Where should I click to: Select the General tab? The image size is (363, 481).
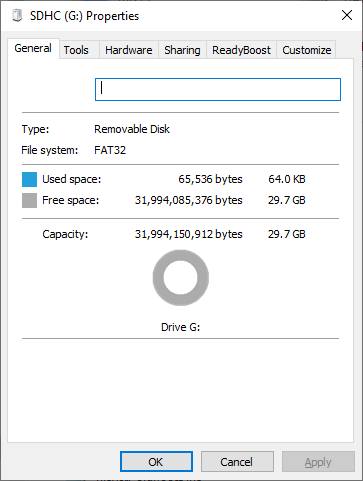tap(33, 48)
